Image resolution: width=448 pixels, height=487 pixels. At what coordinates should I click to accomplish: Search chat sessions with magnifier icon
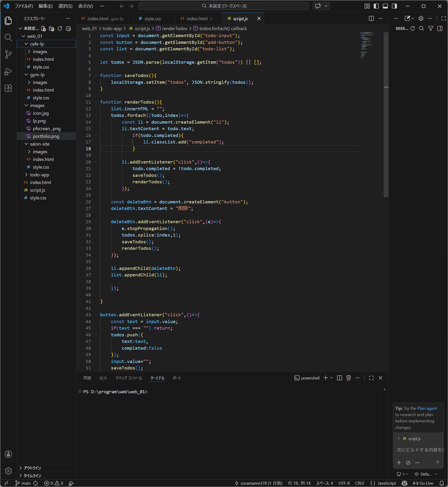point(422,29)
